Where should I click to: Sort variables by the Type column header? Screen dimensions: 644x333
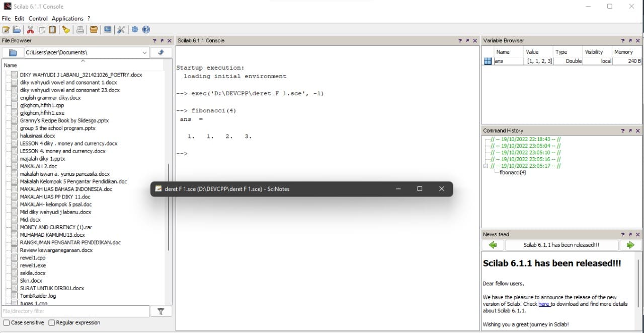[x=561, y=52]
